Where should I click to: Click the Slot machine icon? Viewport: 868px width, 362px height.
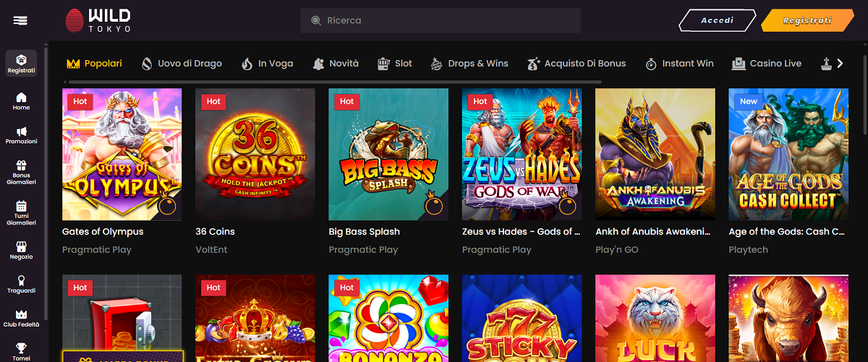point(383,64)
